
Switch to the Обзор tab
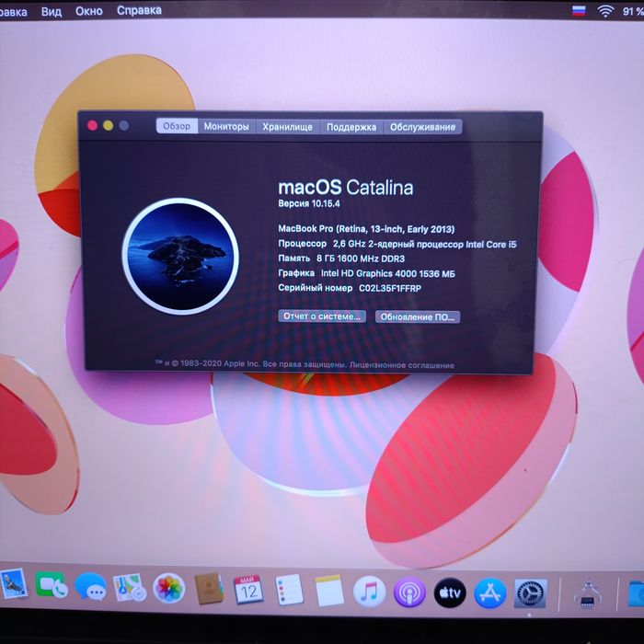pyautogui.click(x=177, y=126)
